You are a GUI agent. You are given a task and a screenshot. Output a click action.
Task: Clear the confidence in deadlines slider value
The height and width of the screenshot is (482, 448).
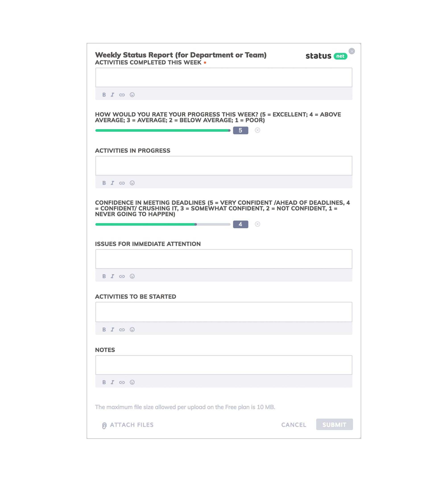(x=258, y=224)
